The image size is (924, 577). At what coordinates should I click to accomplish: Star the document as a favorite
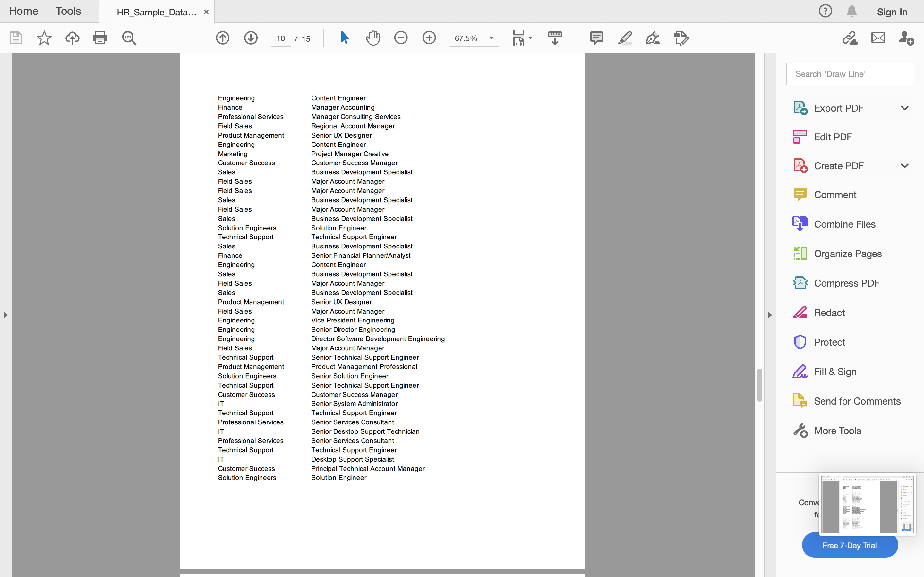[44, 38]
